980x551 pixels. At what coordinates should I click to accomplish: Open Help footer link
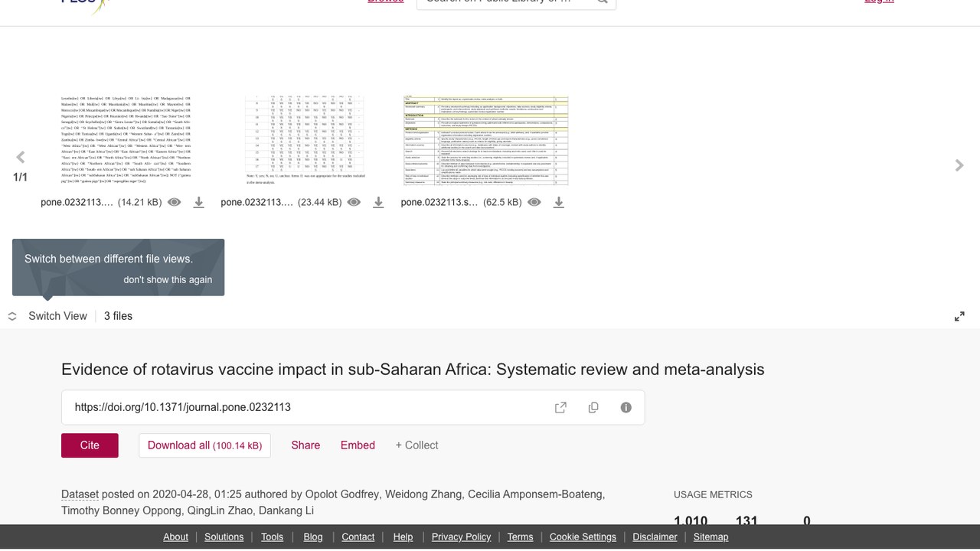coord(403,537)
